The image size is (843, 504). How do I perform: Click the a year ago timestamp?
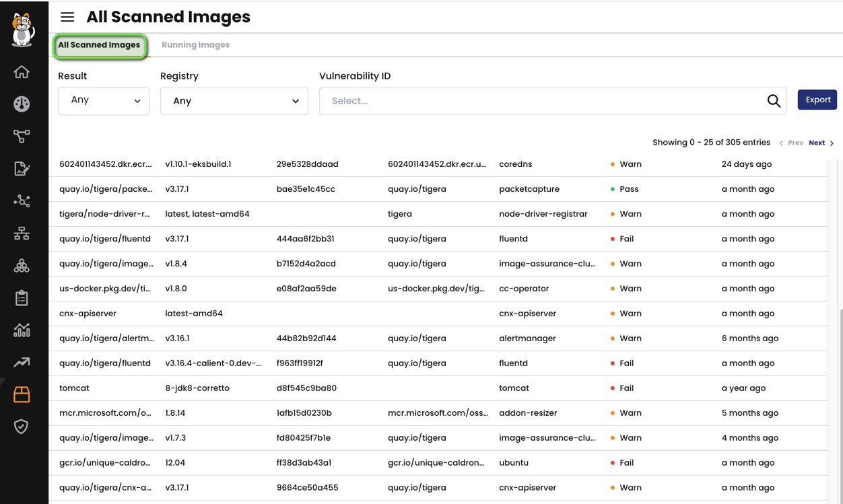[743, 388]
